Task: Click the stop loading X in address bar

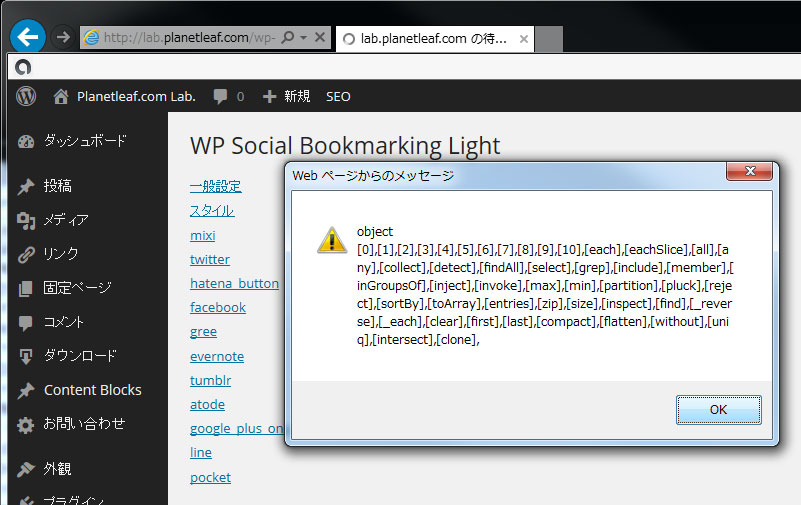Action: pyautogui.click(x=320, y=37)
